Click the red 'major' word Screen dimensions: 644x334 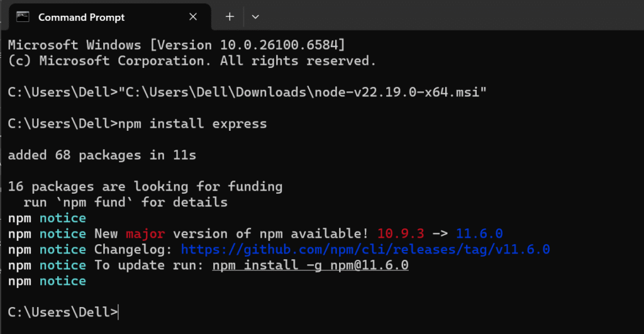click(x=145, y=234)
